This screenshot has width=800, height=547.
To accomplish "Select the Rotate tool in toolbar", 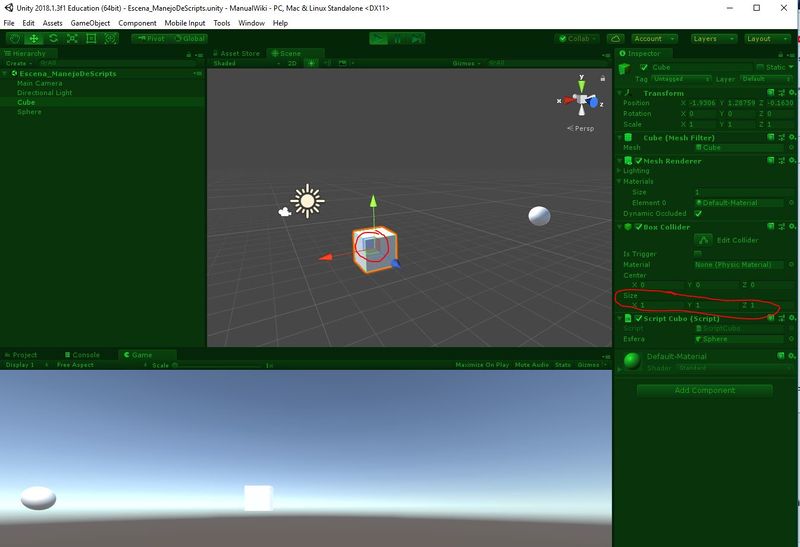I will pyautogui.click(x=53, y=39).
